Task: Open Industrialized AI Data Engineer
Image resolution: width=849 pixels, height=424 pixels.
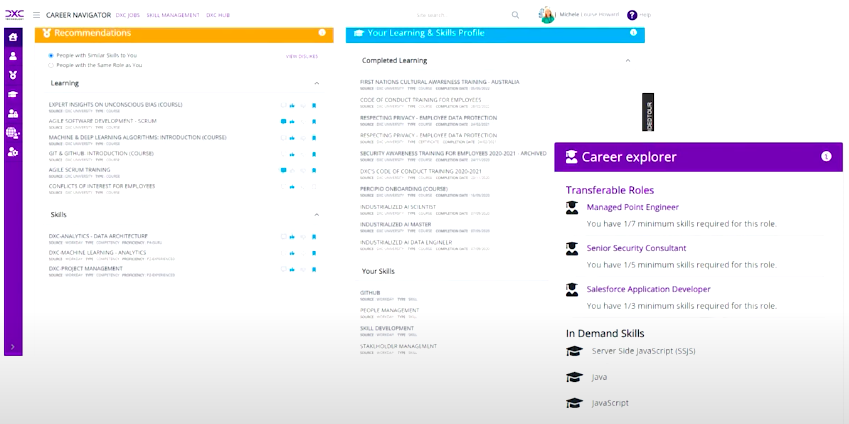Action: click(406, 243)
